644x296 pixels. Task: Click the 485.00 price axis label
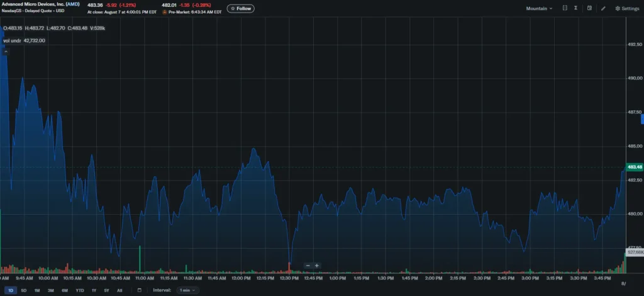coord(635,146)
